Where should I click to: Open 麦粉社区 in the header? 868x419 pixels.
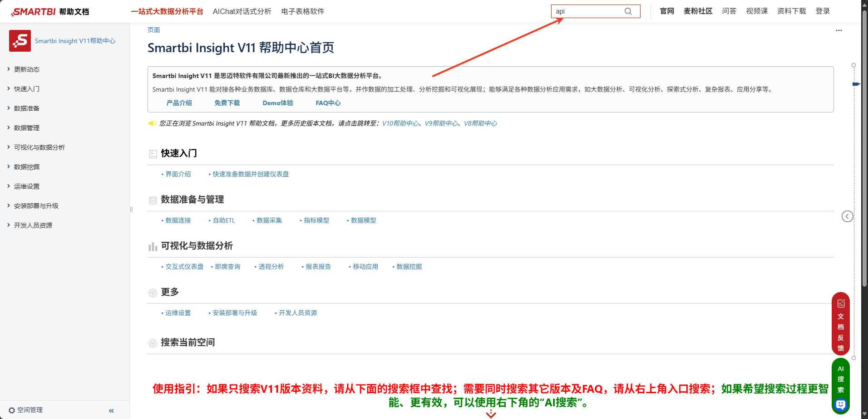[x=698, y=11]
